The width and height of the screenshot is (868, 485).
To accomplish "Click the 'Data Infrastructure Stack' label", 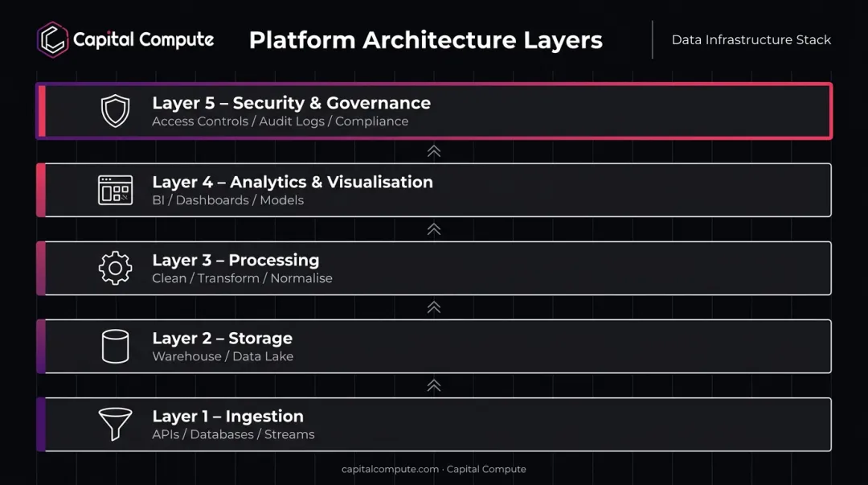I will [x=751, y=40].
